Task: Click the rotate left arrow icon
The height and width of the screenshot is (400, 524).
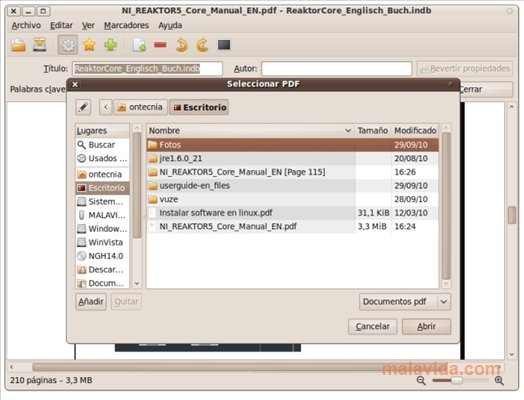Action: tap(181, 45)
